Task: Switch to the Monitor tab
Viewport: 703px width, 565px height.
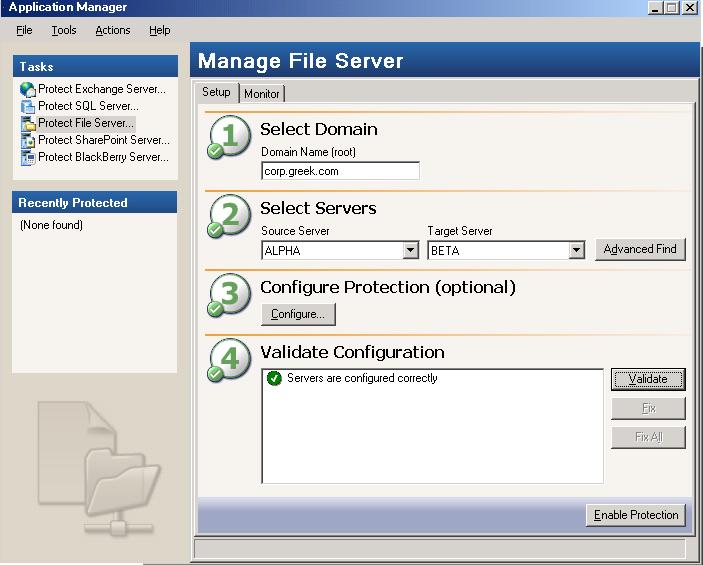Action: [262, 94]
